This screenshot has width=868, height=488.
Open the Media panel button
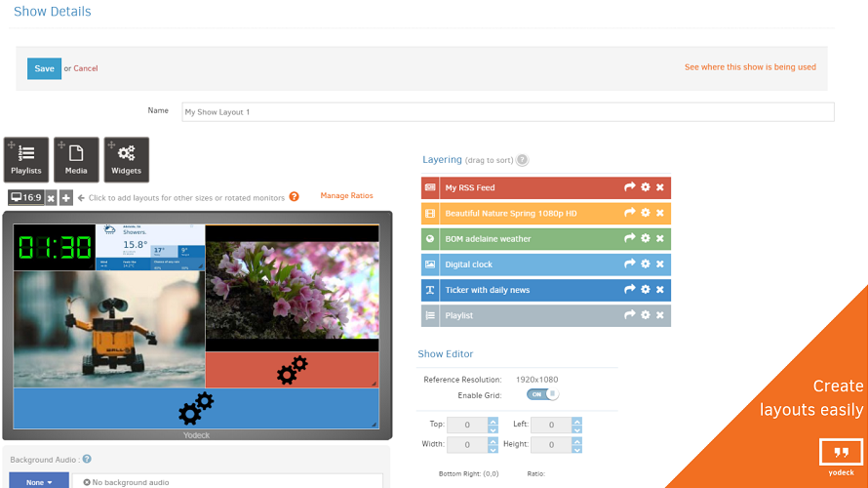(x=76, y=159)
